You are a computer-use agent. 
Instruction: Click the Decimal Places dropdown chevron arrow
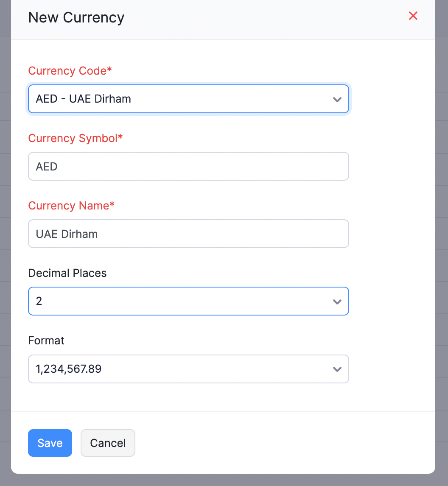(337, 302)
